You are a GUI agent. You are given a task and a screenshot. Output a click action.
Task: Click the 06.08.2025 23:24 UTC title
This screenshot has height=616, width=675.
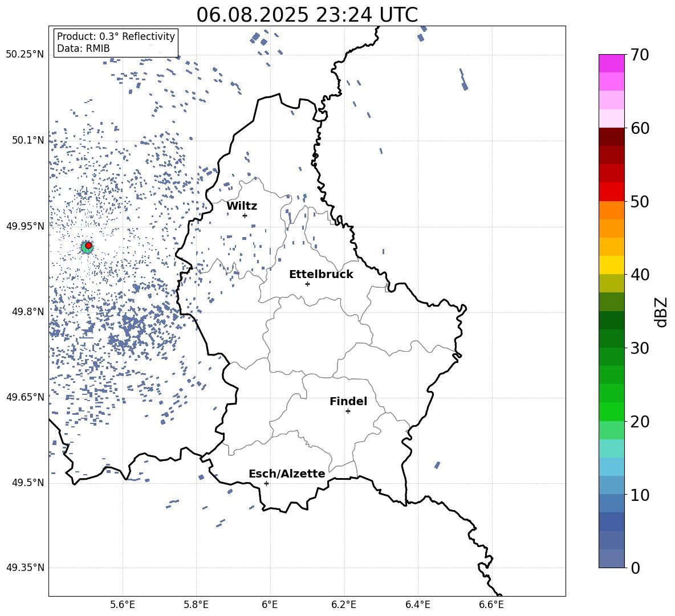pos(307,15)
